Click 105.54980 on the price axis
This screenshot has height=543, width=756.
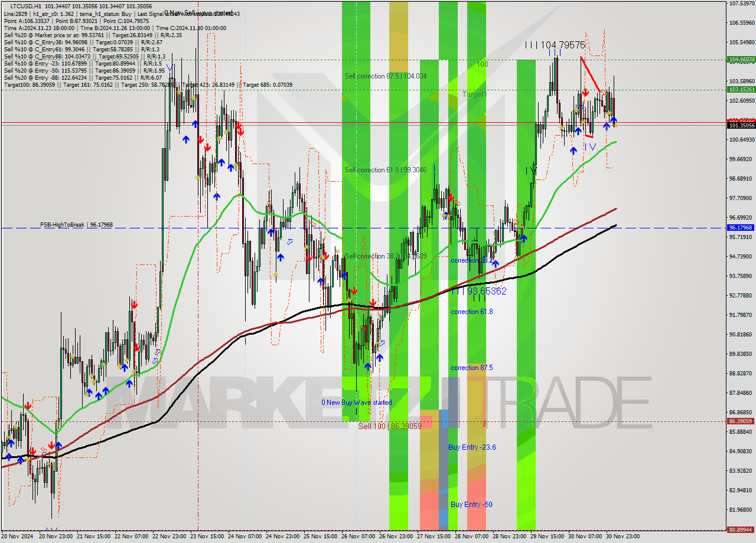click(x=741, y=42)
